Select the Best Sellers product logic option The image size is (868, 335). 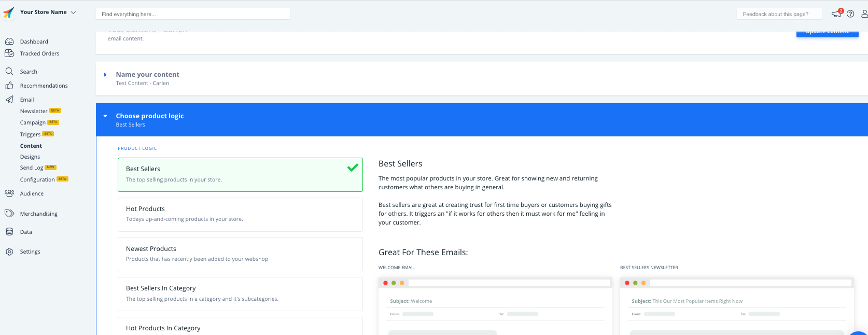tap(240, 175)
